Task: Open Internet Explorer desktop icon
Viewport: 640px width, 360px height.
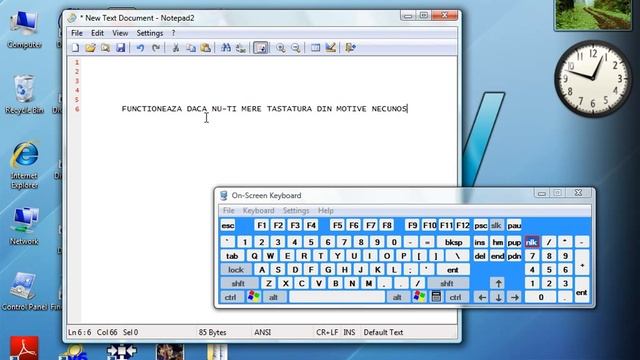Action: [24, 165]
